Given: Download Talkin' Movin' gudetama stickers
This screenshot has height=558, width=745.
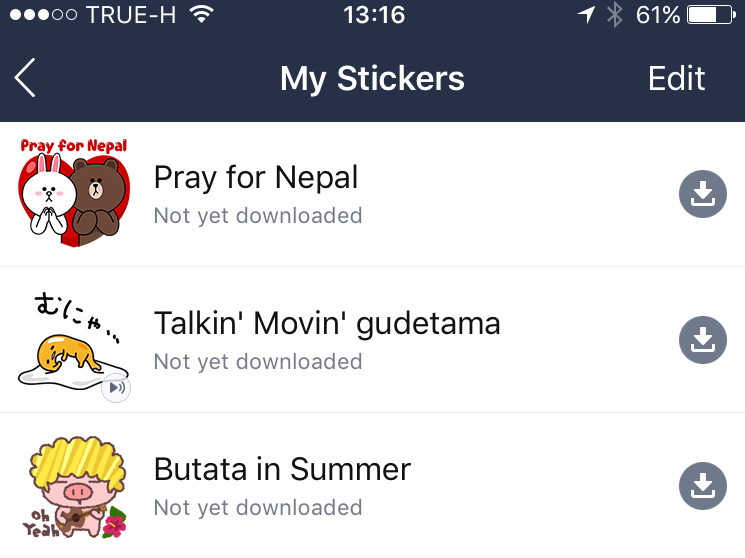Looking at the screenshot, I should click(x=703, y=340).
